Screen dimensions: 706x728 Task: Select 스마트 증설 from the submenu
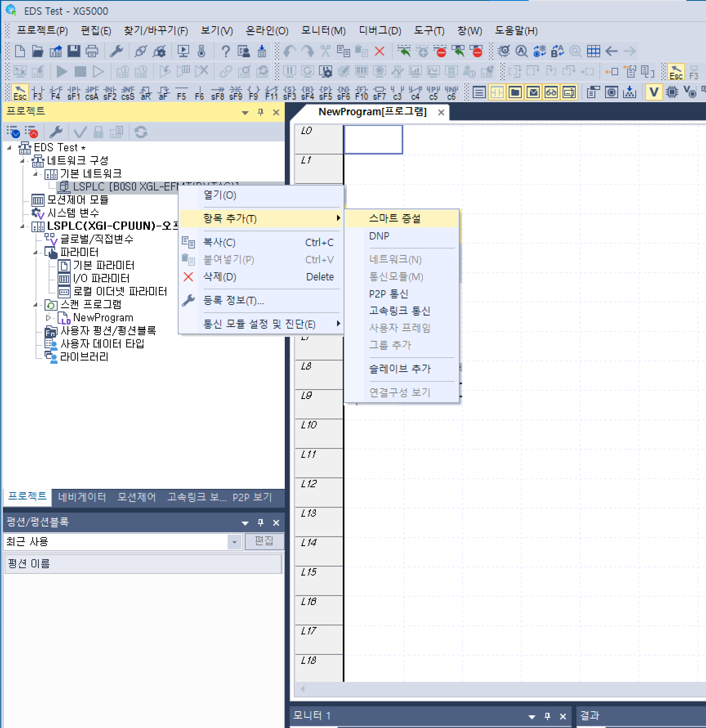395,218
